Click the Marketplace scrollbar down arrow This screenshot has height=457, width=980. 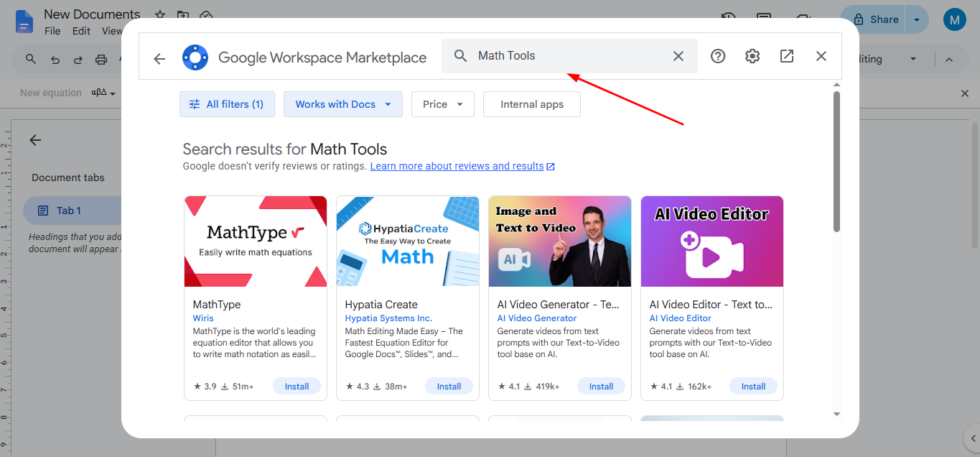coord(836,415)
